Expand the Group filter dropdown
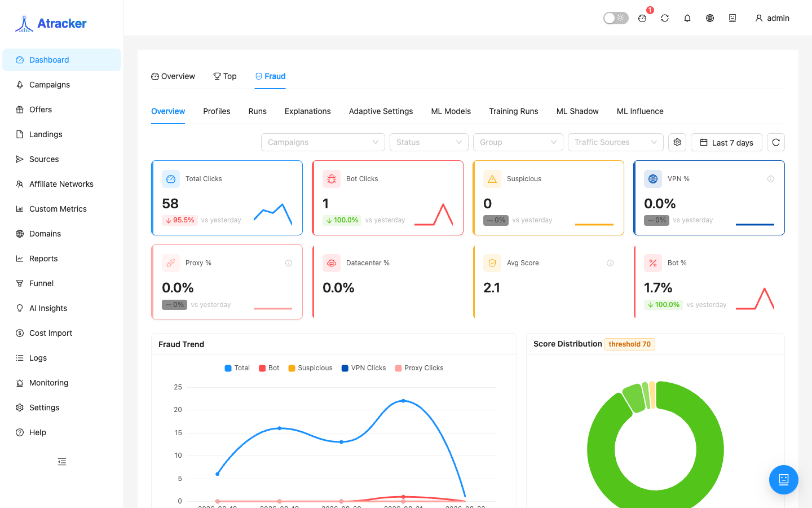Viewport: 812px width, 508px height. click(x=518, y=142)
